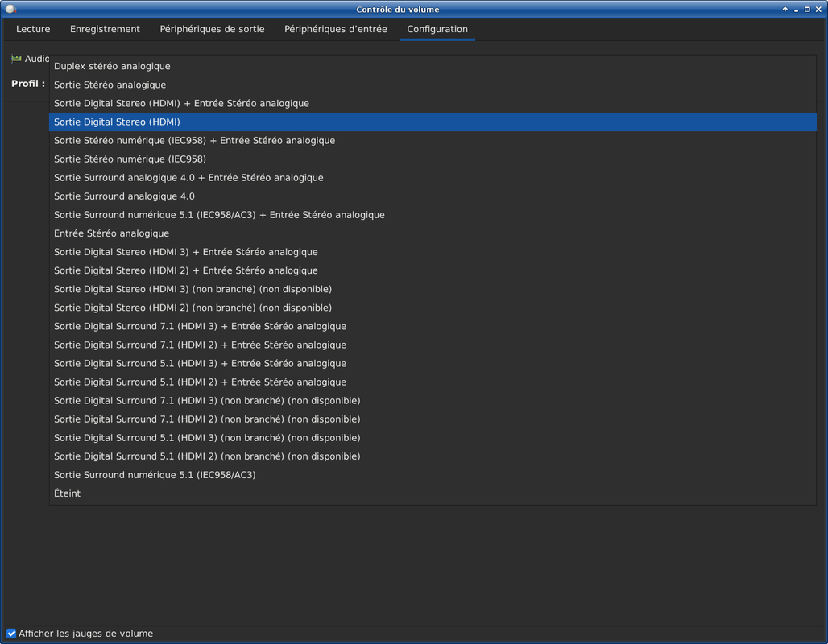The height and width of the screenshot is (644, 828).
Task: Select Sortie Digital Stereo (HDMI 2) (non branché)
Action: coord(433,308)
